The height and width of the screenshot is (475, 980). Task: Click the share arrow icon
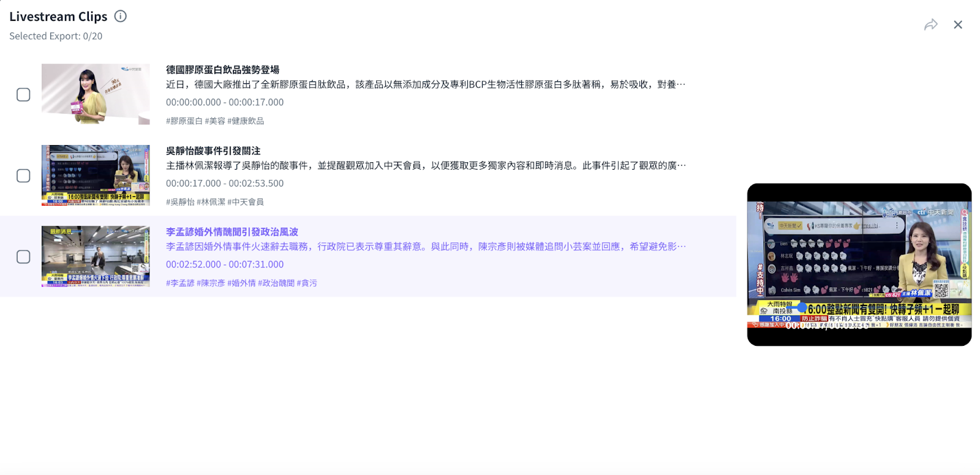[930, 24]
